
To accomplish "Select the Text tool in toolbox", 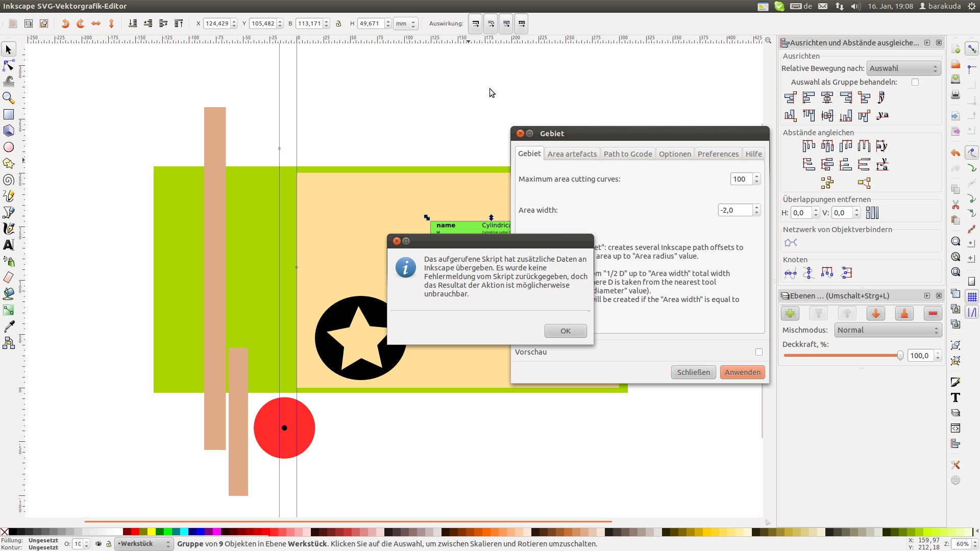I will point(9,245).
